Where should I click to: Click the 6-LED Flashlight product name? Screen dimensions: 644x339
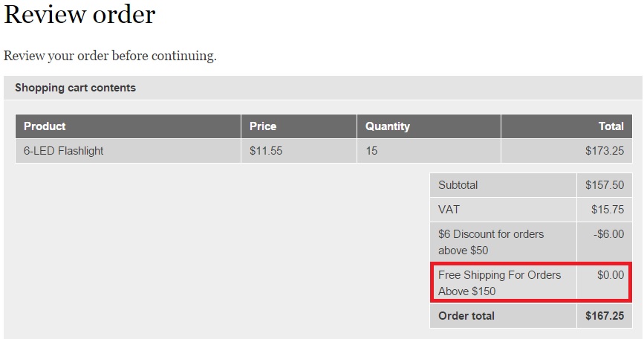[x=63, y=151]
